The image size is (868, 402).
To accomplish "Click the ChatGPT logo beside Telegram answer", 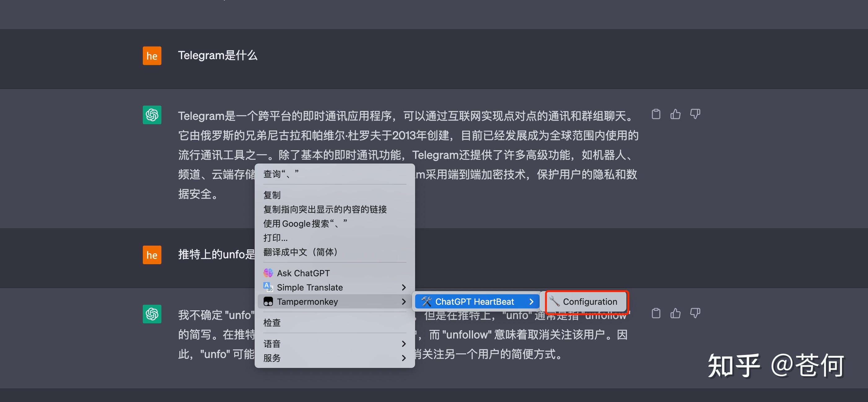I will point(152,115).
